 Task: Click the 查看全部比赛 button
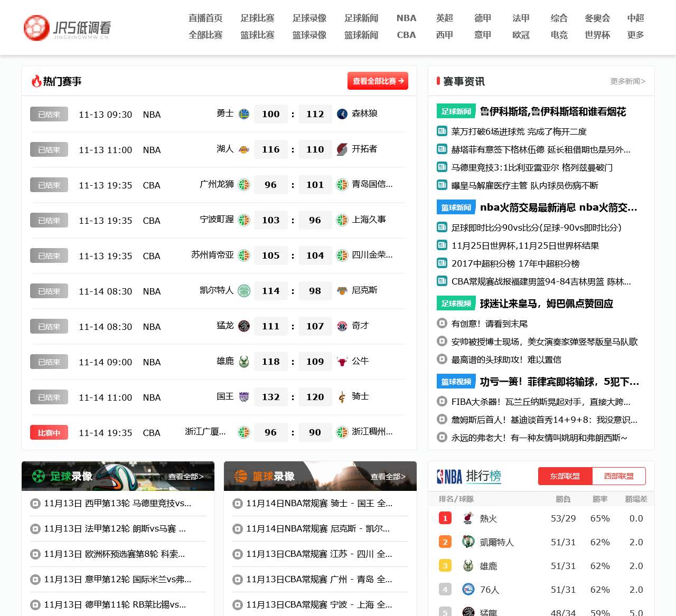tap(378, 81)
